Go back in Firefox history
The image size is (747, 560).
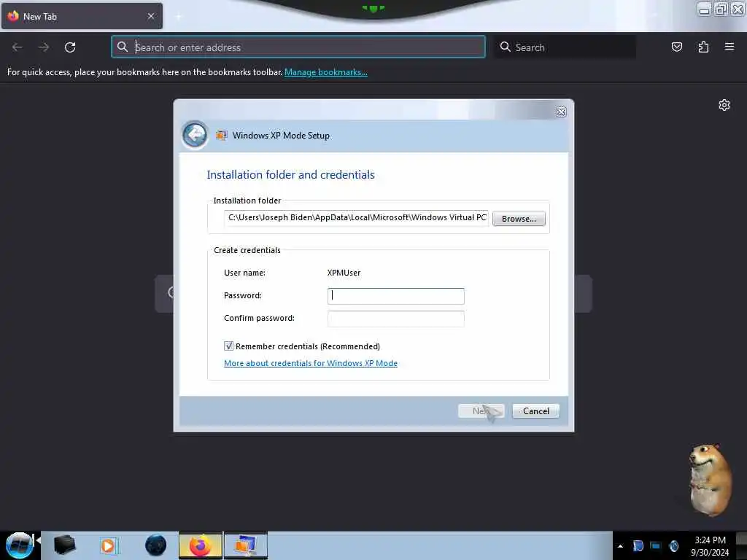pos(18,47)
